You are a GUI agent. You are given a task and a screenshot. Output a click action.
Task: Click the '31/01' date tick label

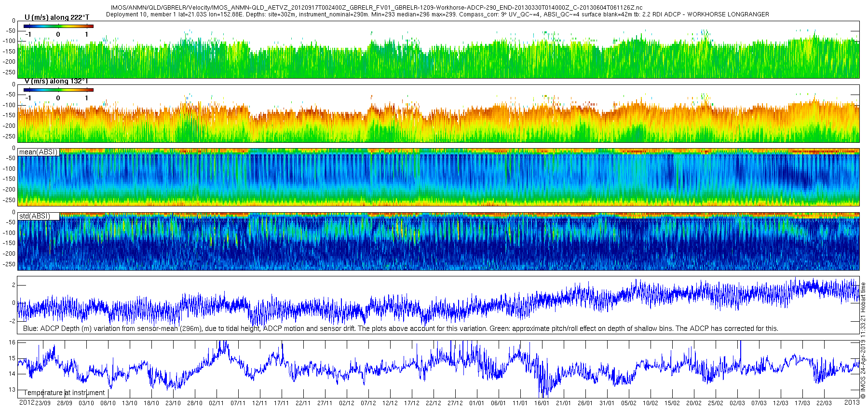[x=607, y=403]
